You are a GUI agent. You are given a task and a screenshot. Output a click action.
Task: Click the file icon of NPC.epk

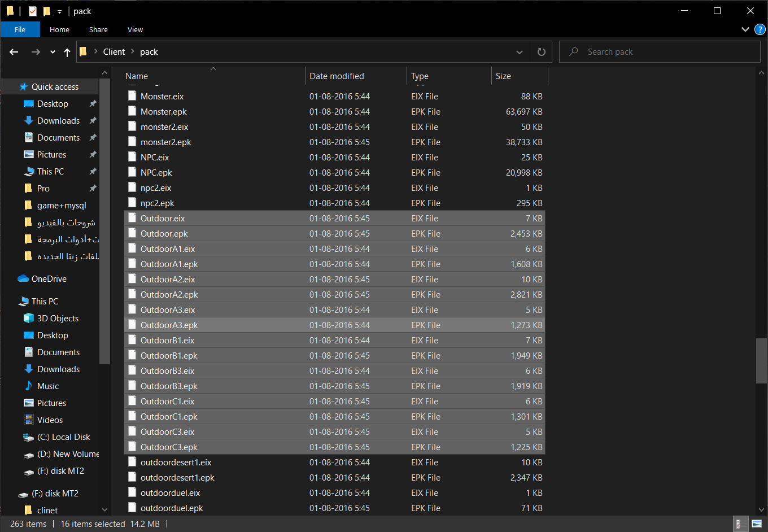click(x=132, y=172)
